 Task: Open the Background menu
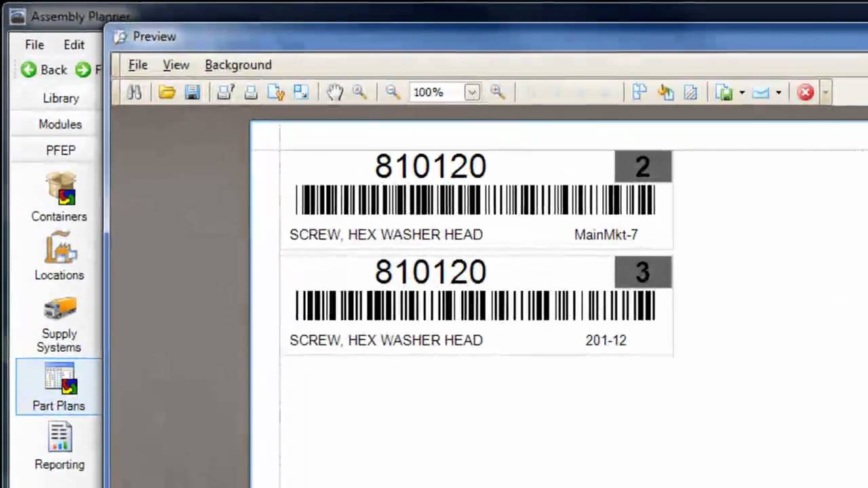click(238, 65)
